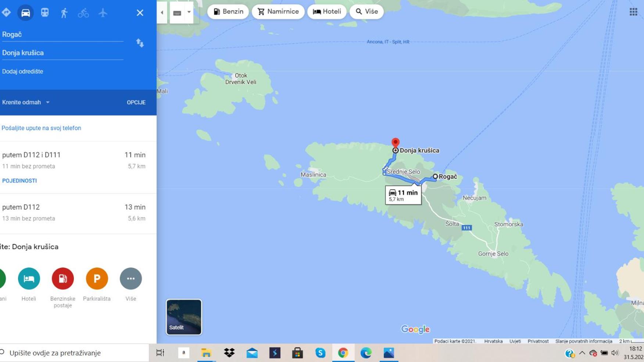This screenshot has width=644, height=362.
Task: Edit the Rogač starting point field
Action: [62, 35]
